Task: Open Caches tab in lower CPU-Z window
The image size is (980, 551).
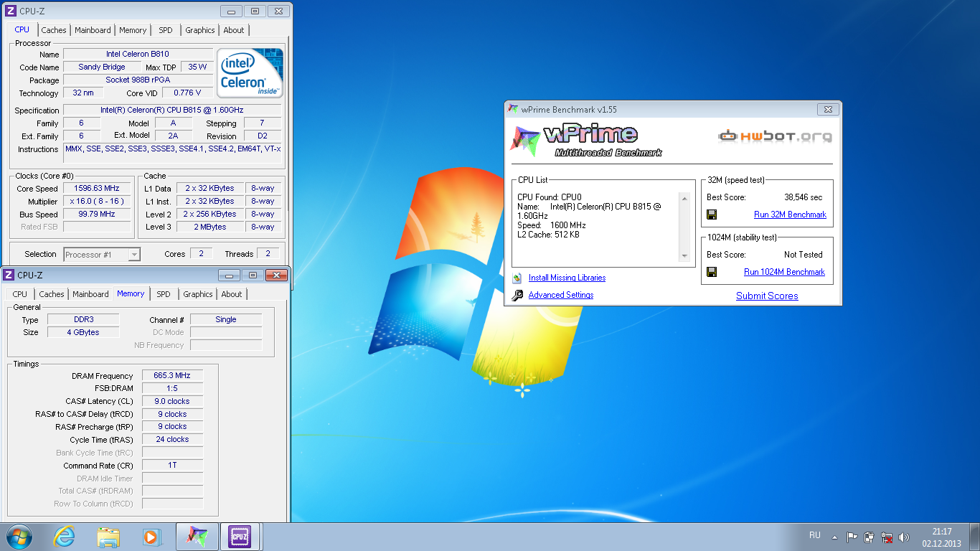Action: tap(52, 294)
